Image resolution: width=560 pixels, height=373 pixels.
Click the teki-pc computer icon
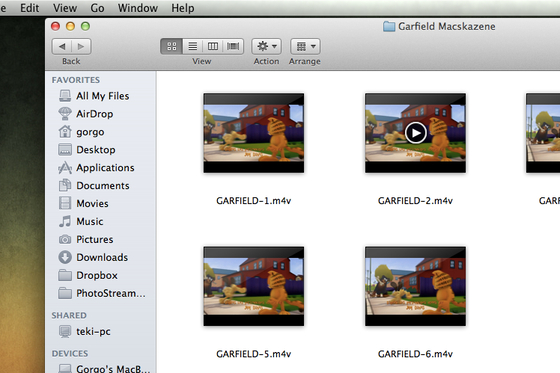[65, 331]
